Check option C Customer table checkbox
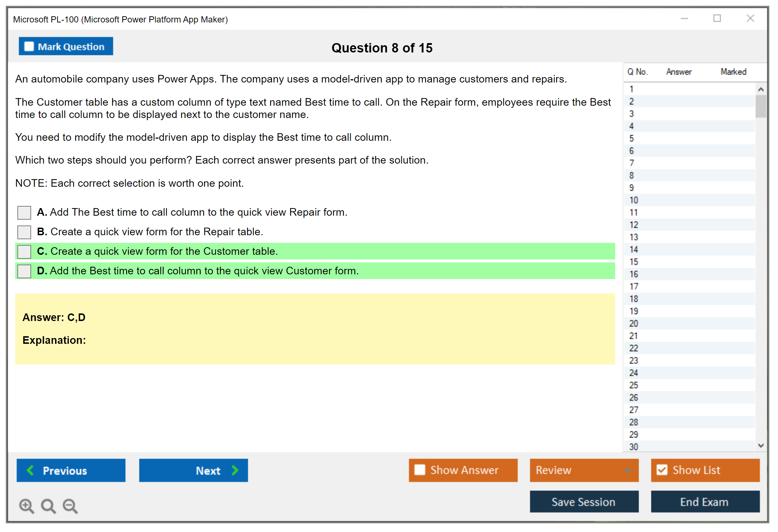Image resolution: width=778 pixels, height=532 pixels. (24, 252)
